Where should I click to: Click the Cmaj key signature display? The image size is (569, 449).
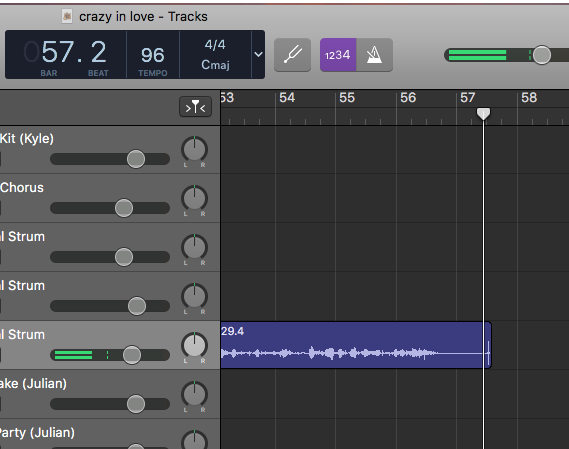(x=215, y=65)
